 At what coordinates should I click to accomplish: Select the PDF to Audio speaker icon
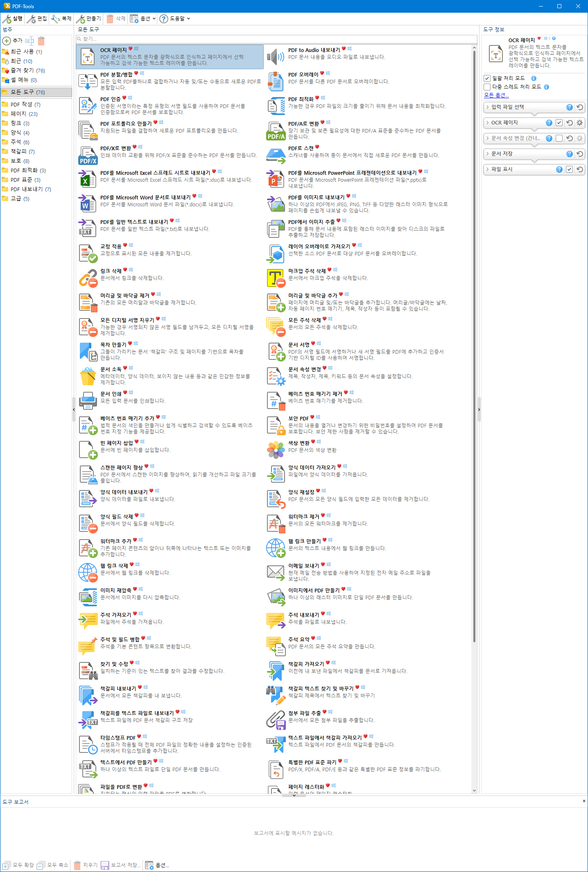point(276,57)
